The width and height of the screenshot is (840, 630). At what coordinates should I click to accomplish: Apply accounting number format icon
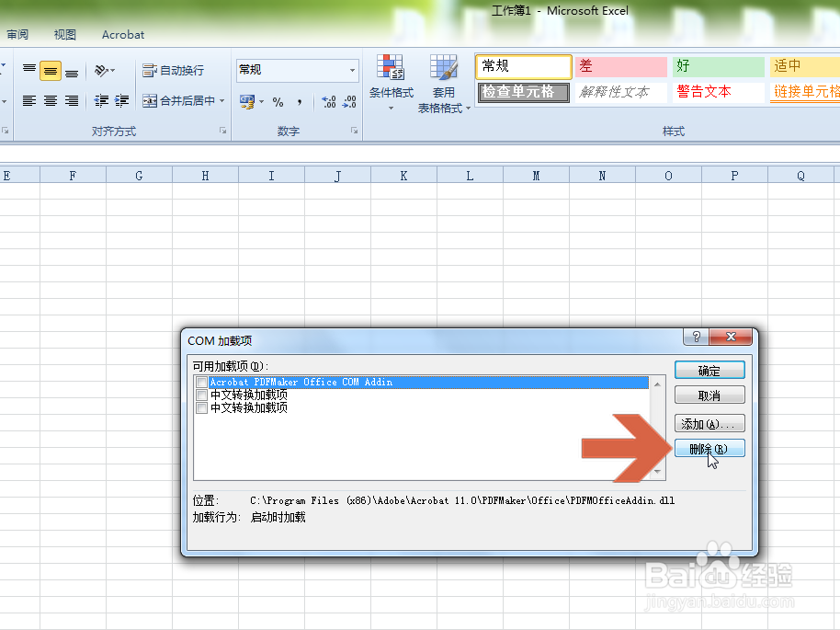click(x=247, y=101)
